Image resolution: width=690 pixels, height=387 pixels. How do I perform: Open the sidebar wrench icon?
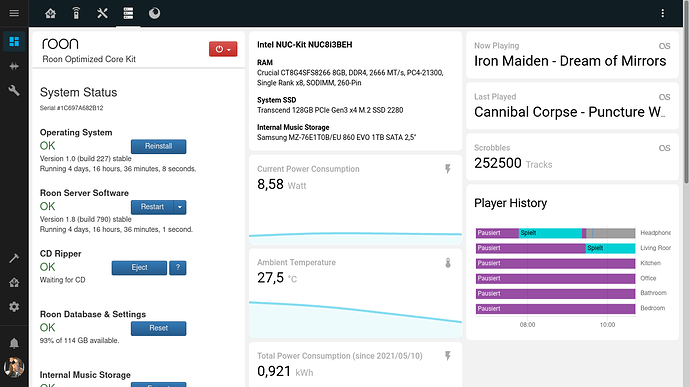click(14, 90)
